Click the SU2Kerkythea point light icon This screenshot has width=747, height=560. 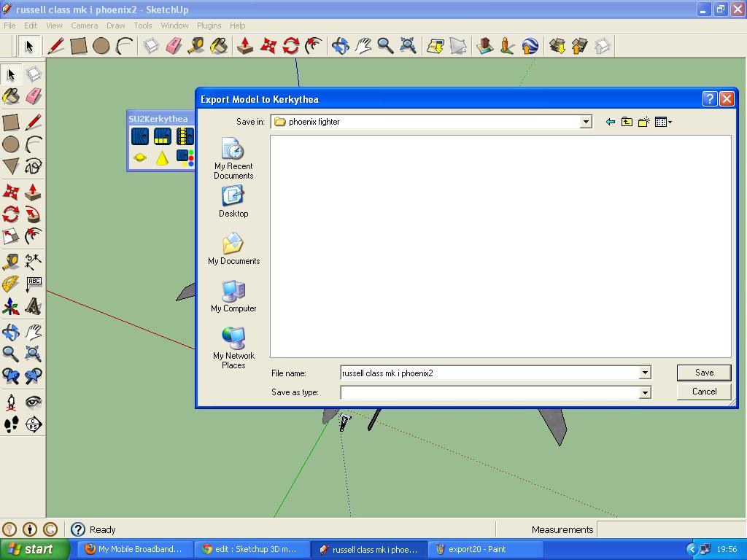(x=139, y=157)
